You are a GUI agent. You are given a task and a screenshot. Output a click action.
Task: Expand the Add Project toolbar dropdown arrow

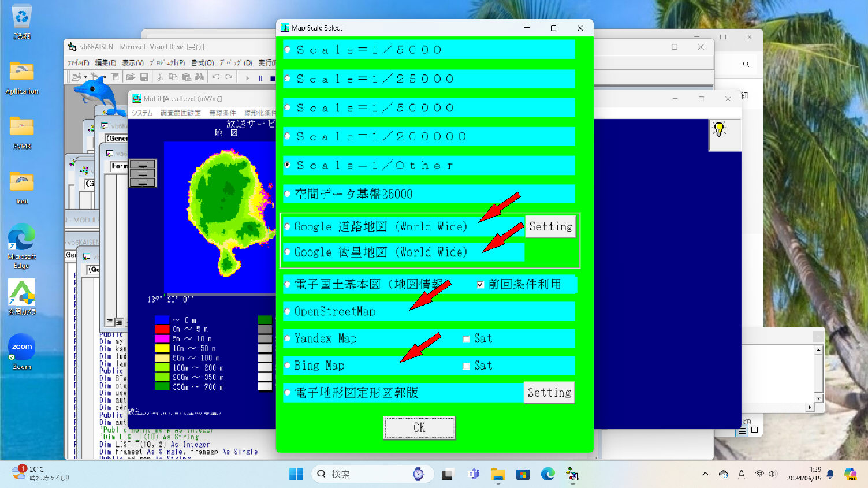85,77
